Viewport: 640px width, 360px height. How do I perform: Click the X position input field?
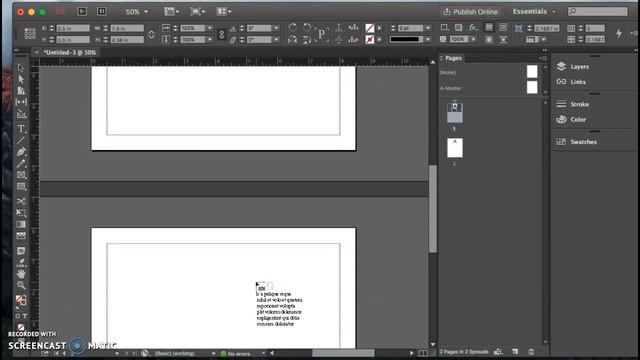73,28
